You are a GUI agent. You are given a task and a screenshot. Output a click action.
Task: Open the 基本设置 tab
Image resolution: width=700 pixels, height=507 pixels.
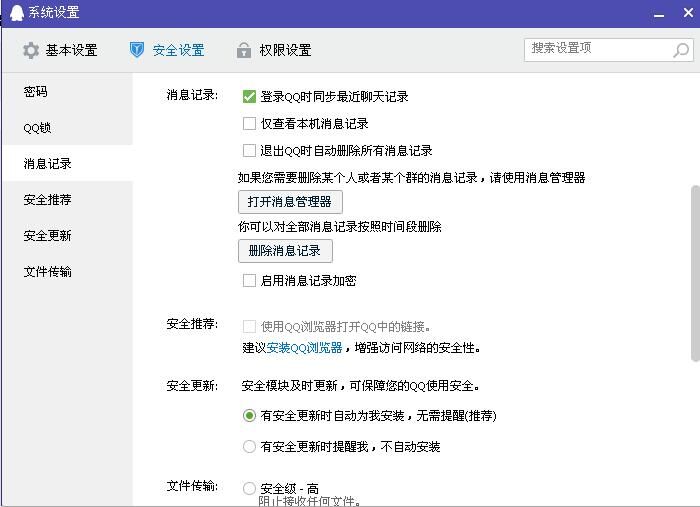[60, 50]
